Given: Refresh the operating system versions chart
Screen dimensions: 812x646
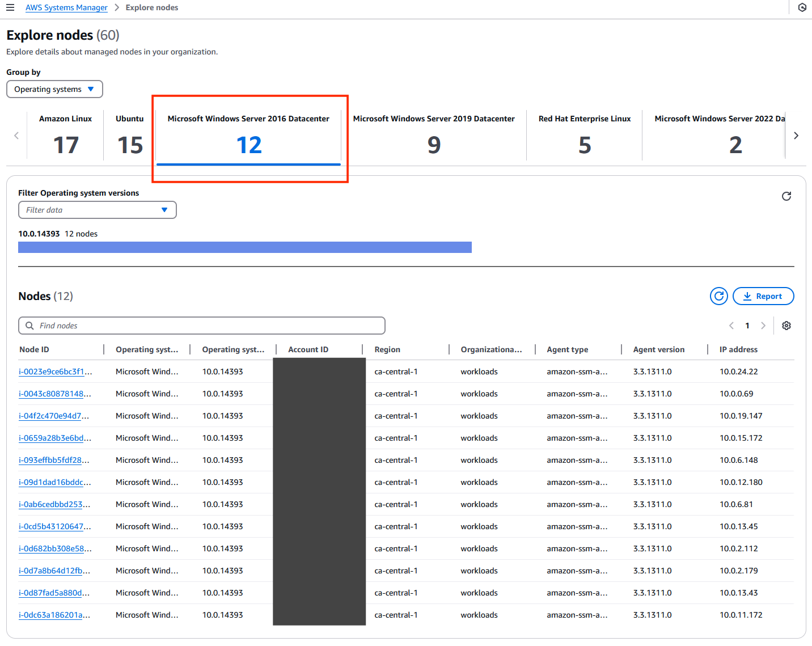Looking at the screenshot, I should coord(786,196).
